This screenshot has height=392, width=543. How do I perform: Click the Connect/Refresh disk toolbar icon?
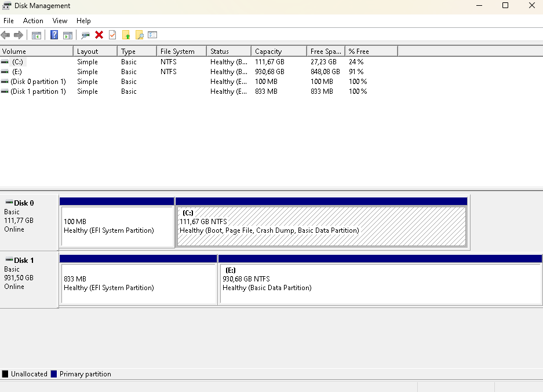(85, 35)
